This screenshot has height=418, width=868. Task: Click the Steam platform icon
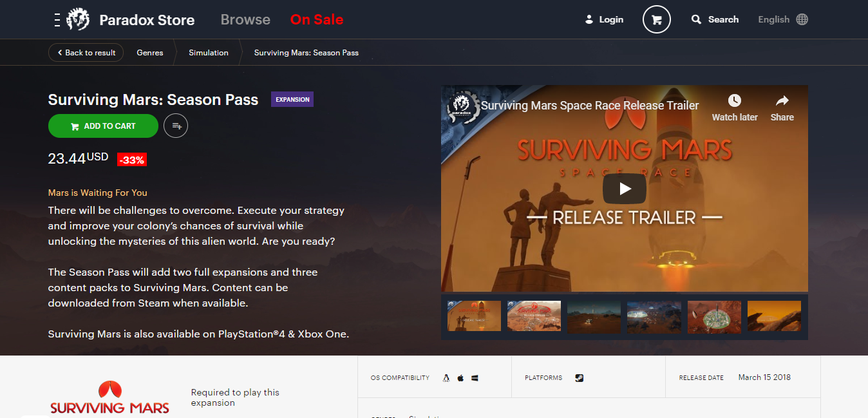580,378
